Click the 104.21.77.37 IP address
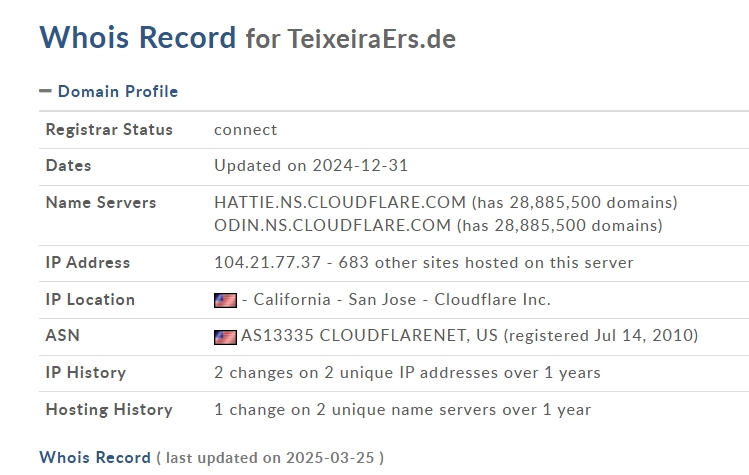Screen dimensions: 749x475 coord(267,263)
